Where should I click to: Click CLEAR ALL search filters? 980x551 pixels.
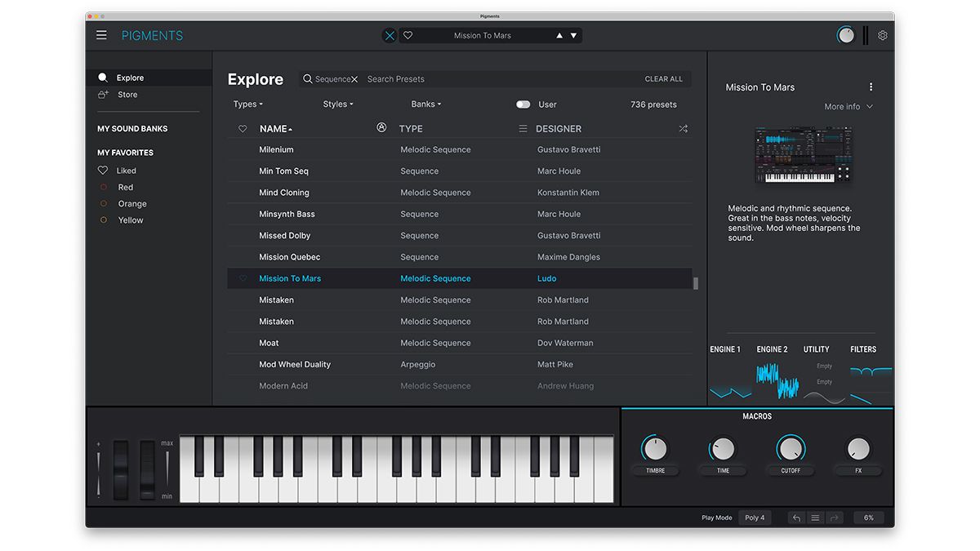[664, 79]
